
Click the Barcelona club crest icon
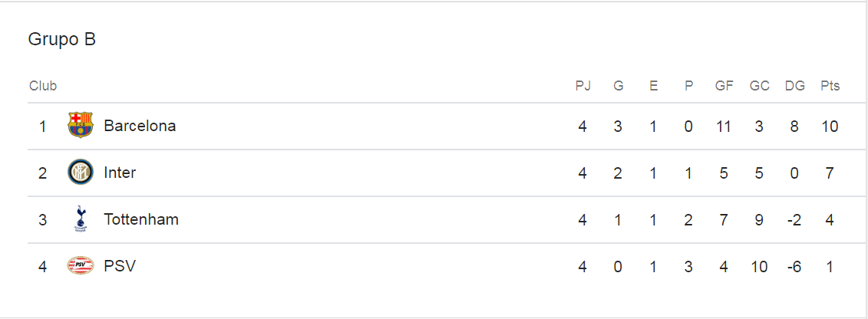(80, 126)
